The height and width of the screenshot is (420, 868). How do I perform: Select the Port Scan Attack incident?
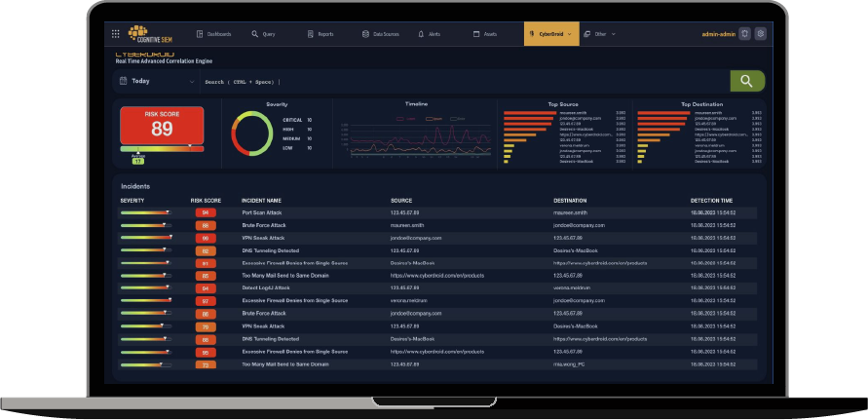(263, 211)
